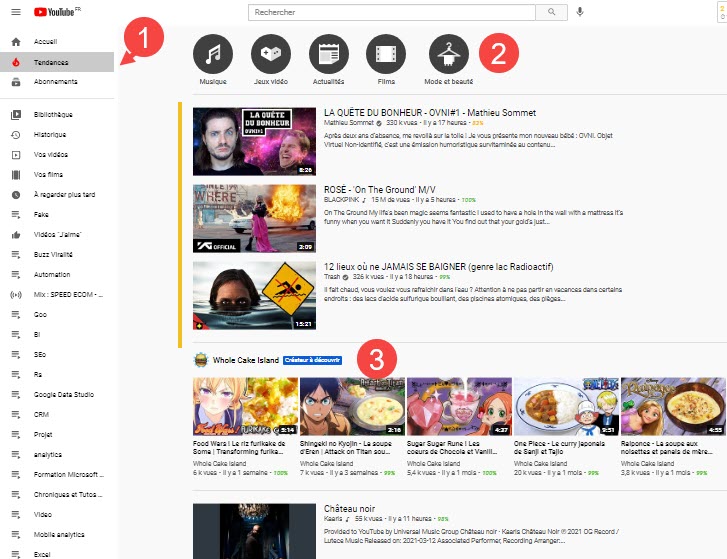727x559 pixels.
Task: Click the Buzz Viralité playlist icon
Action: 16,254
